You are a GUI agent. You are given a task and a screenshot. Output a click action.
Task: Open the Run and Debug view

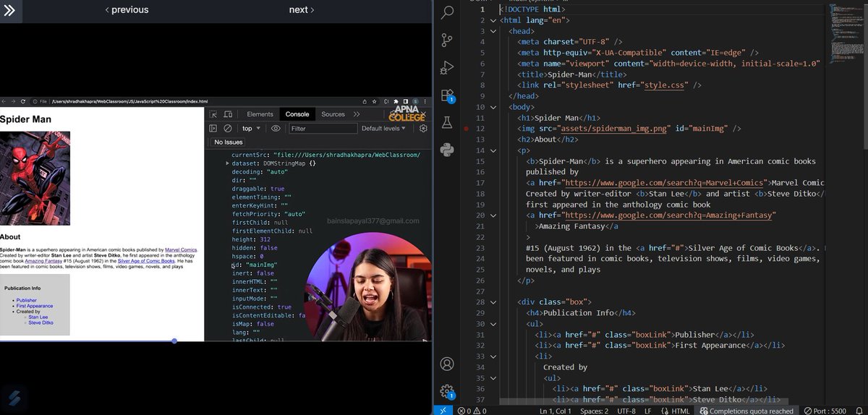[447, 68]
